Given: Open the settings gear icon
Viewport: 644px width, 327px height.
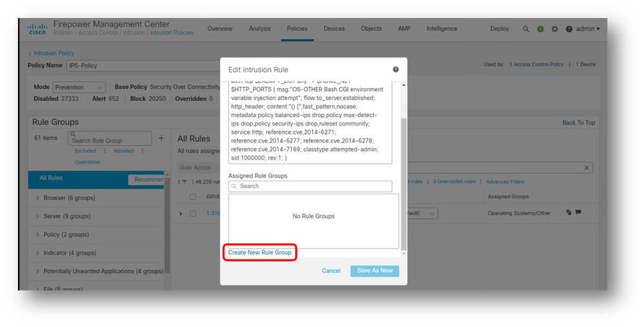Looking at the screenshot, I should click(x=554, y=29).
